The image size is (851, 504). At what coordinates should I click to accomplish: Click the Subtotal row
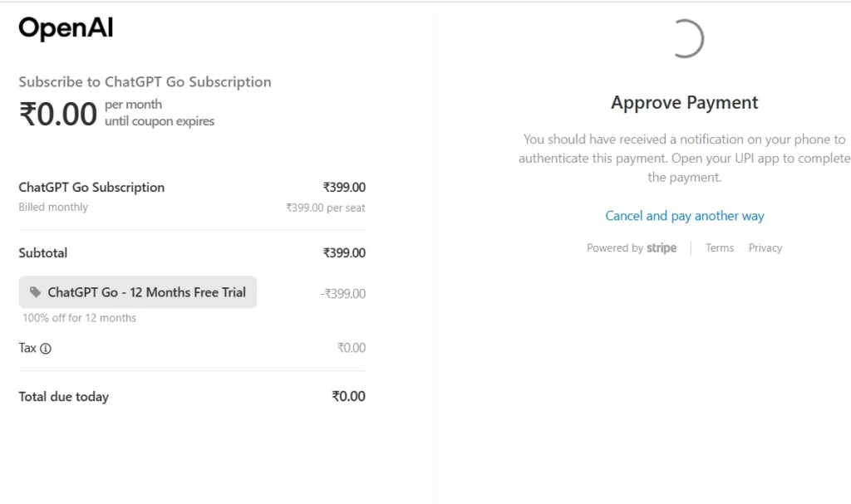[x=43, y=252]
